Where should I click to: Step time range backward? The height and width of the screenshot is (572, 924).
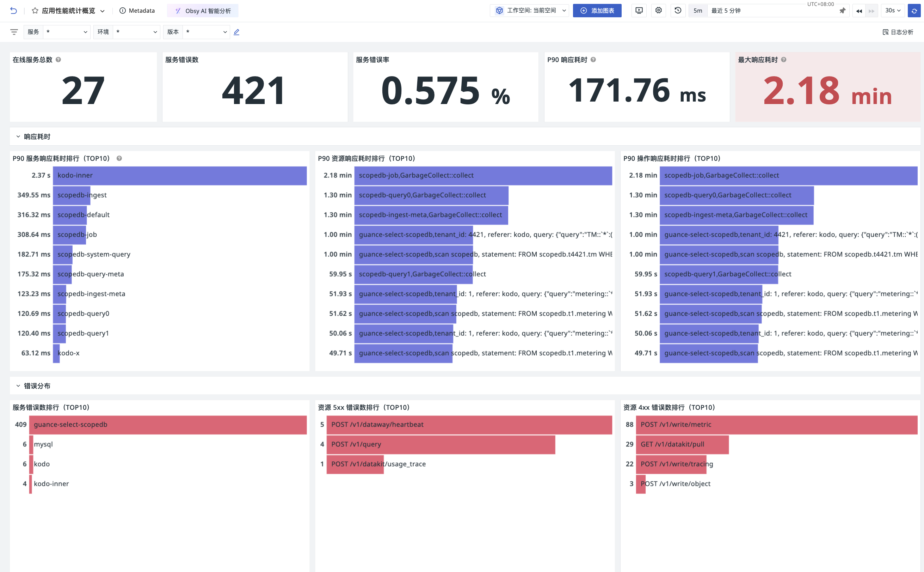[859, 11]
